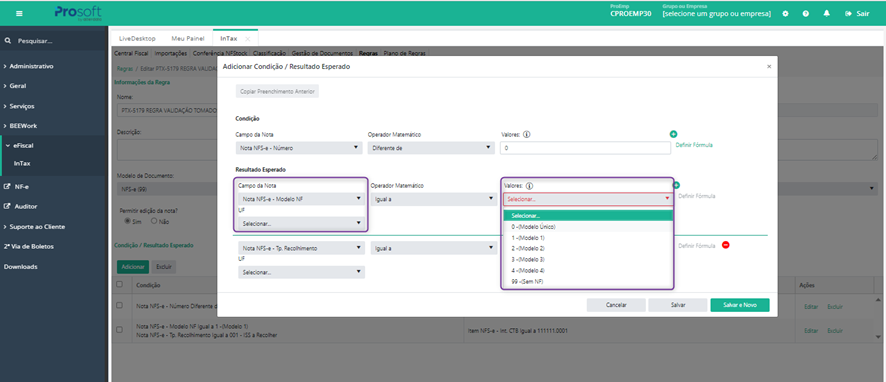Add expected result with green plus icon
This screenshot has width=886, height=382.
[676, 185]
